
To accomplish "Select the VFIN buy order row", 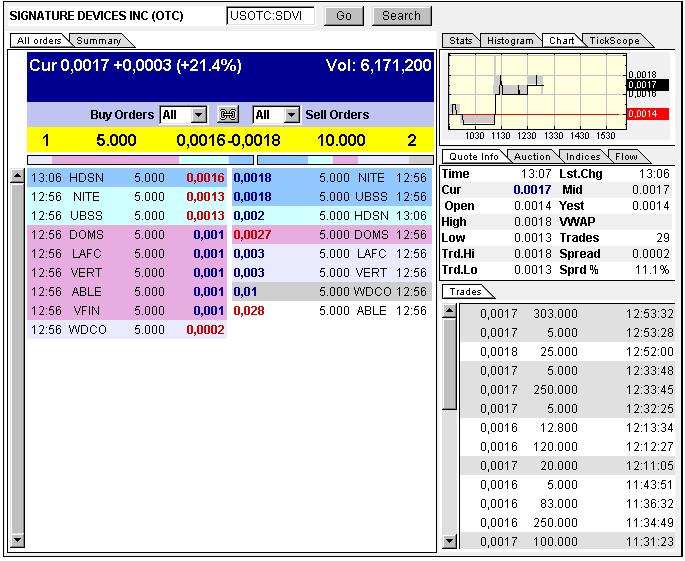I will point(127,311).
